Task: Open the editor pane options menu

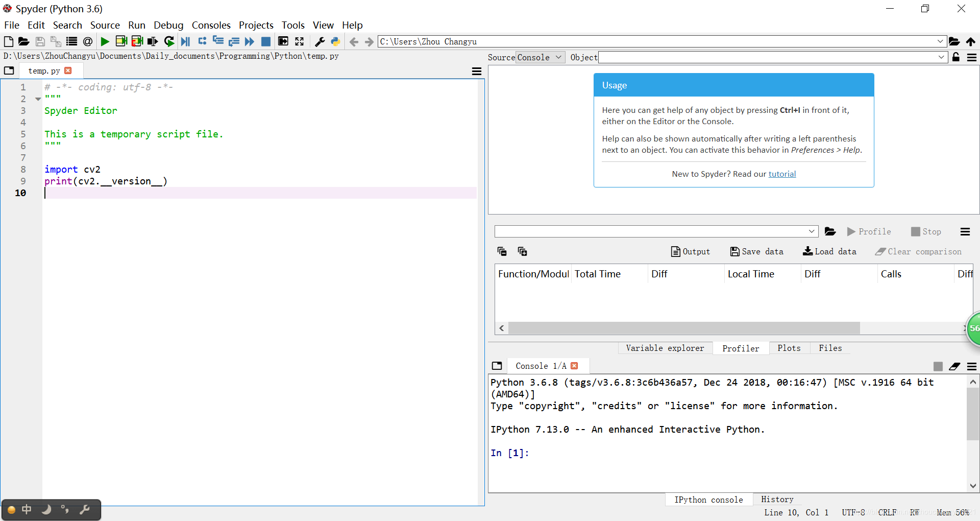Action: coord(477,72)
